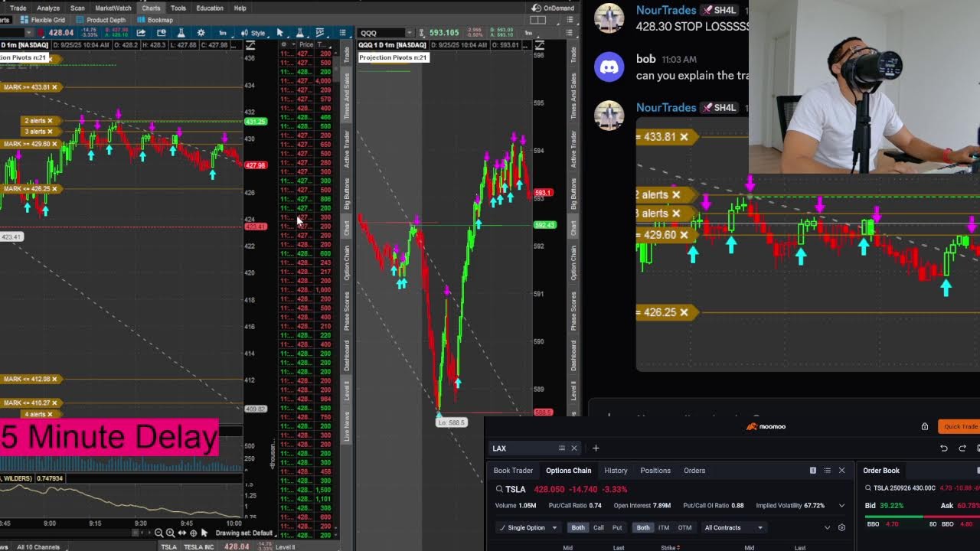Switch to the Flexible Grid sub-tab
Screen dimensions: 980x551
[x=43, y=20]
